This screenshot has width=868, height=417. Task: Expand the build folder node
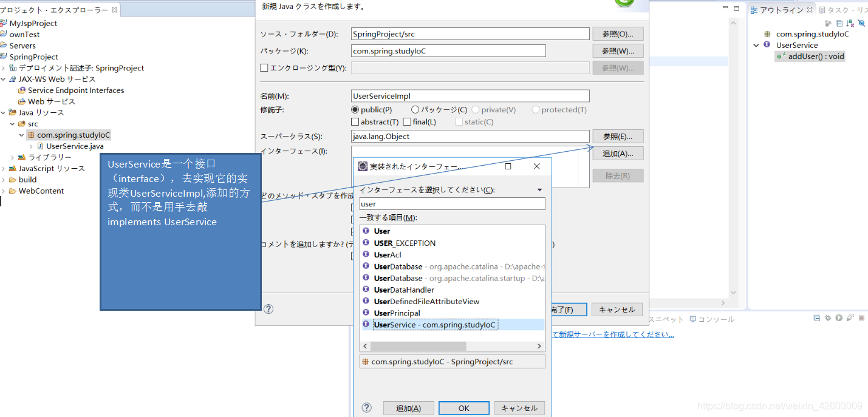click(x=3, y=180)
